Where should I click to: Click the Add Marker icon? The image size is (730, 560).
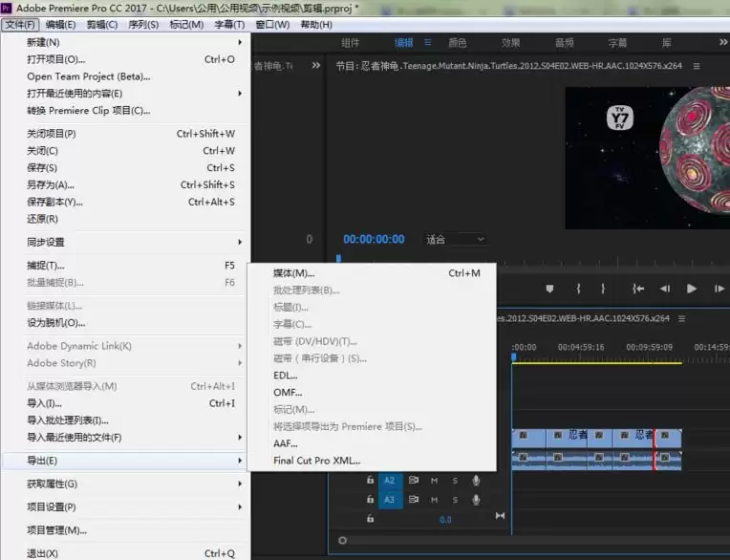click(x=549, y=289)
